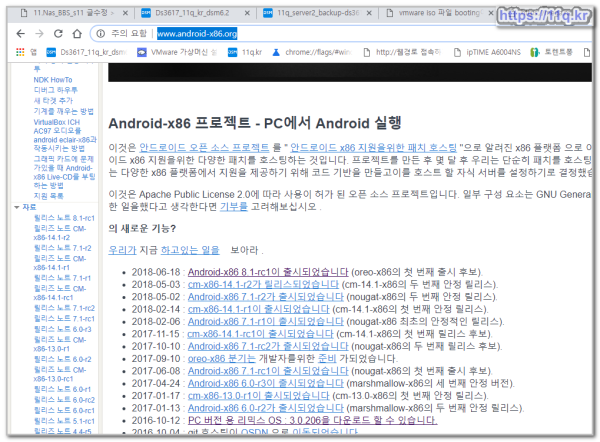Collapse the 자료 sidebar section
Viewport: 600px width, 442px height.
17,207
